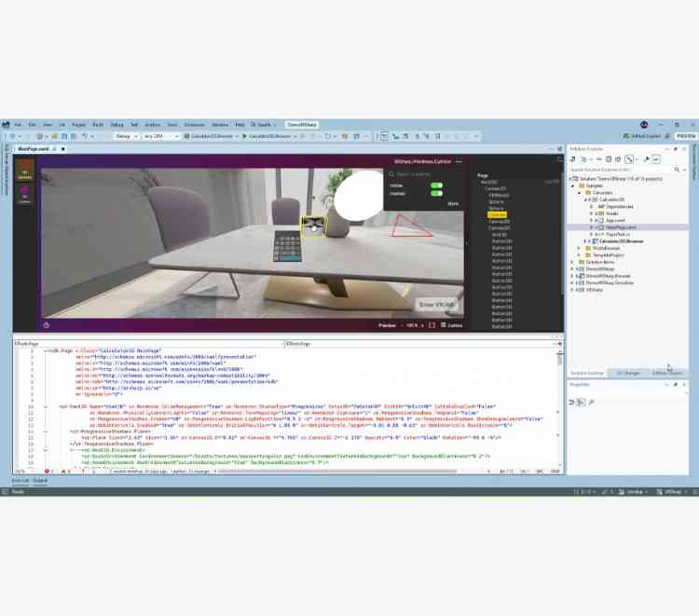This screenshot has width=699, height=616.
Task: Click the code editor horizontal scrollbar
Action: pyautogui.click(x=336, y=472)
